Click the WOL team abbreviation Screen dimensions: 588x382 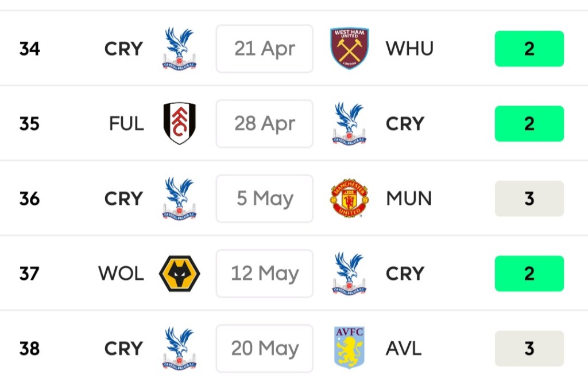click(x=121, y=274)
